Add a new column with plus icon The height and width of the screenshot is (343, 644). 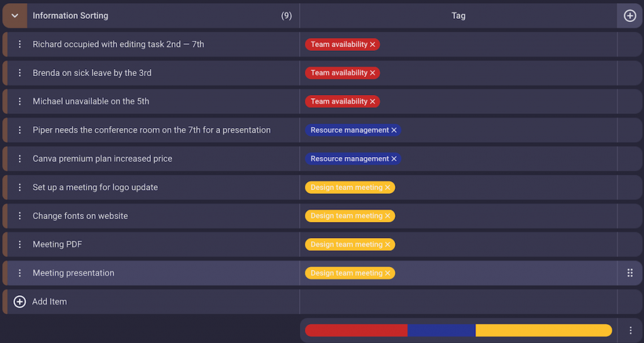pos(630,16)
